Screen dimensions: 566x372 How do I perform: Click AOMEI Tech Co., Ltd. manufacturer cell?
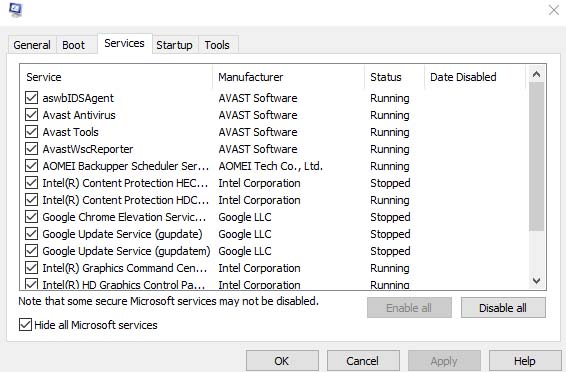click(270, 166)
